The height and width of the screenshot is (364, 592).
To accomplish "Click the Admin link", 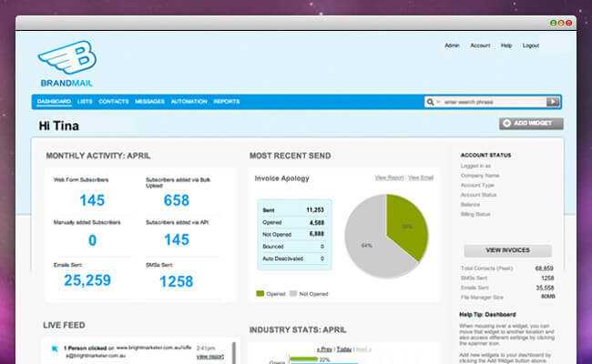I will 452,45.
